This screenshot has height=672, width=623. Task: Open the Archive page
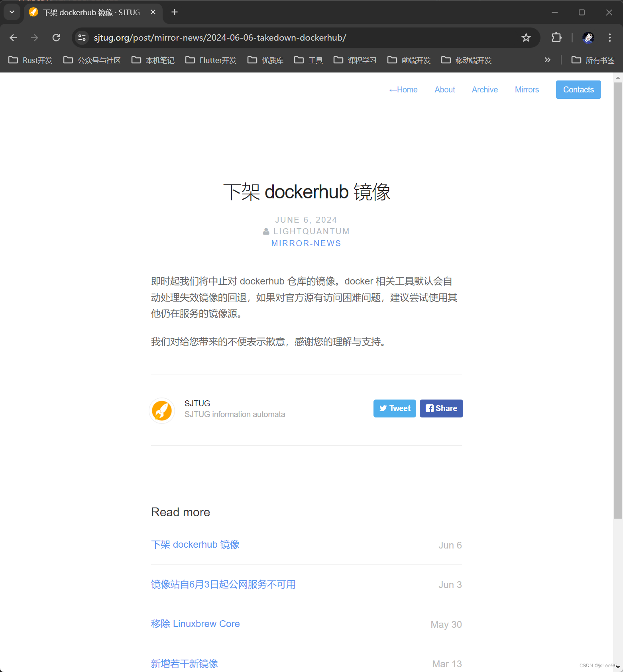click(485, 90)
